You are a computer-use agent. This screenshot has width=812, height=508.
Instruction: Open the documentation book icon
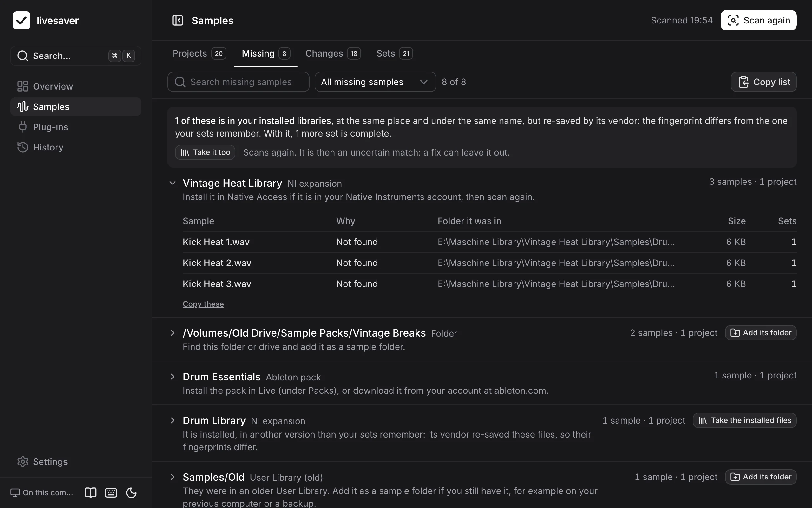click(91, 492)
